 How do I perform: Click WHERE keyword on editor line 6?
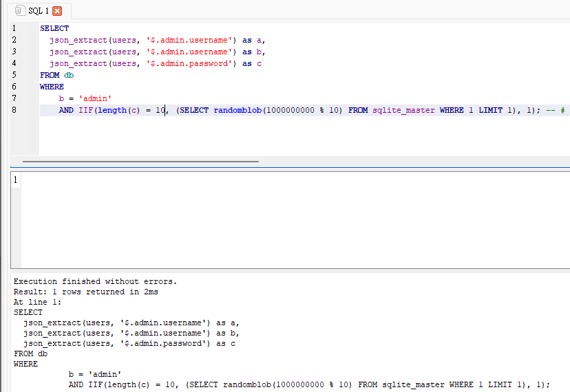point(52,87)
